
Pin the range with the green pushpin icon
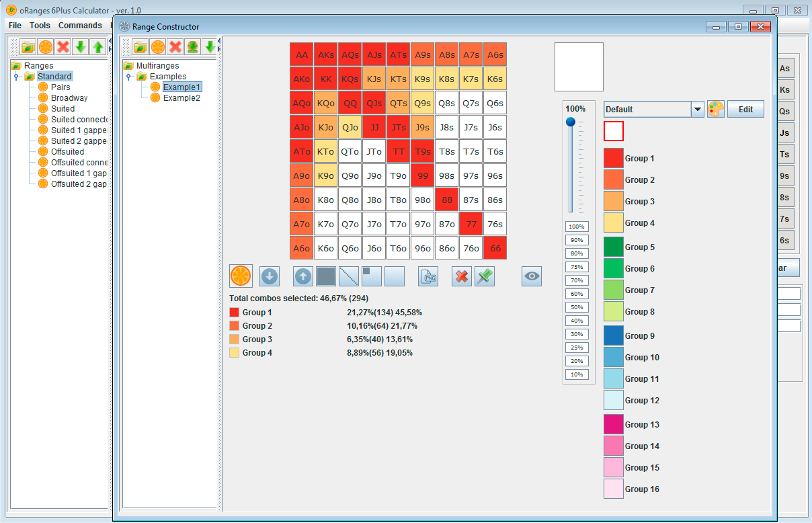click(x=484, y=276)
